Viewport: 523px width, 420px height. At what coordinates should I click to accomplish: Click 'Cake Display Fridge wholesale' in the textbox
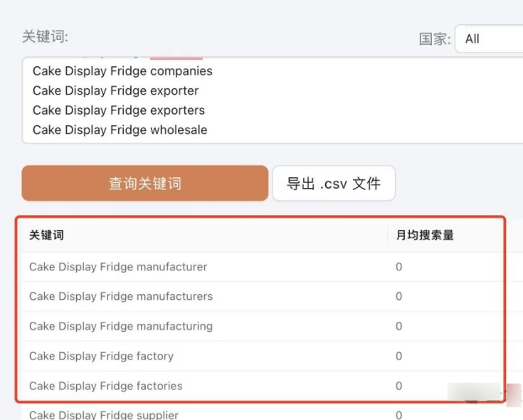(x=120, y=130)
